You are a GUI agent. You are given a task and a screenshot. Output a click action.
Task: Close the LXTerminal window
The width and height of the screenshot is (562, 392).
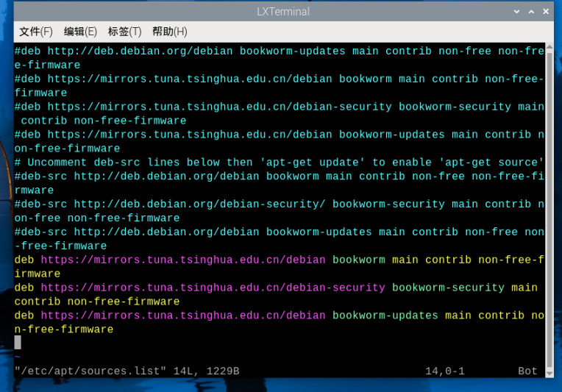pyautogui.click(x=546, y=12)
